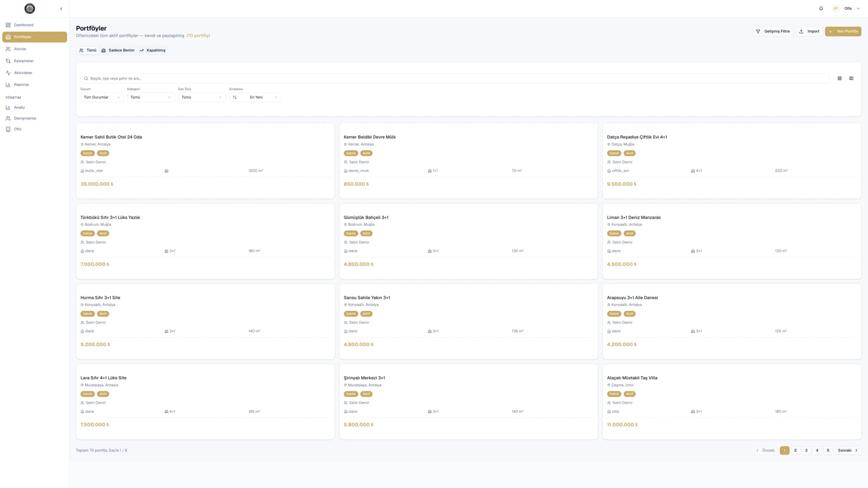Expand the Ofis user menu at top right
This screenshot has width=868, height=488.
[x=852, y=8]
